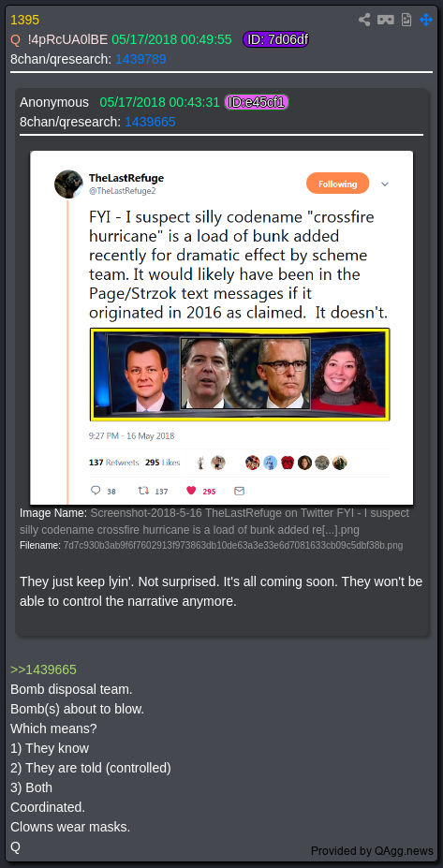Click the tweet reply comment icon
443x868 pixels.
coord(96,491)
